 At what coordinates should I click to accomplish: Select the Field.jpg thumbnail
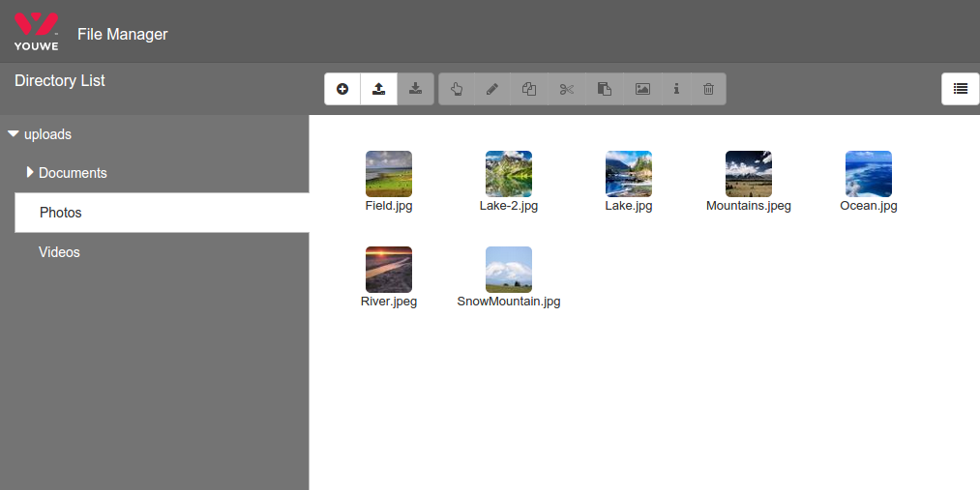(x=389, y=174)
